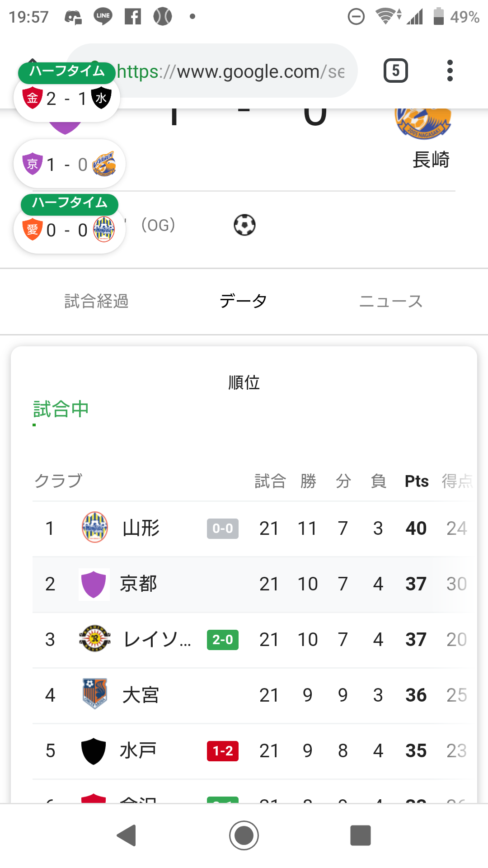Select the データ tab
Screen dimensions: 488x868
click(x=244, y=301)
